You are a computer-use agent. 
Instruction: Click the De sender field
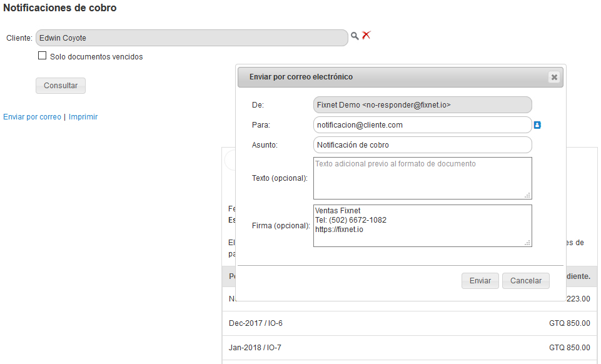pos(422,105)
